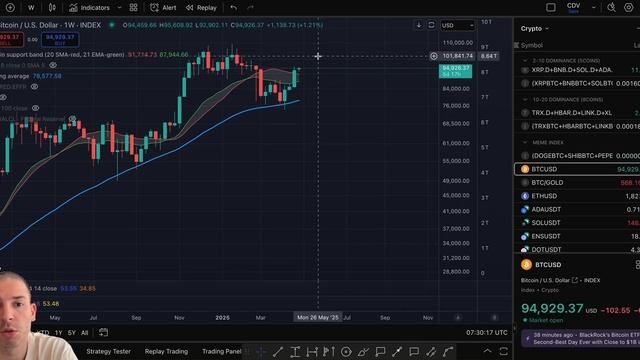Open the Replay Trading tab

(x=166, y=351)
